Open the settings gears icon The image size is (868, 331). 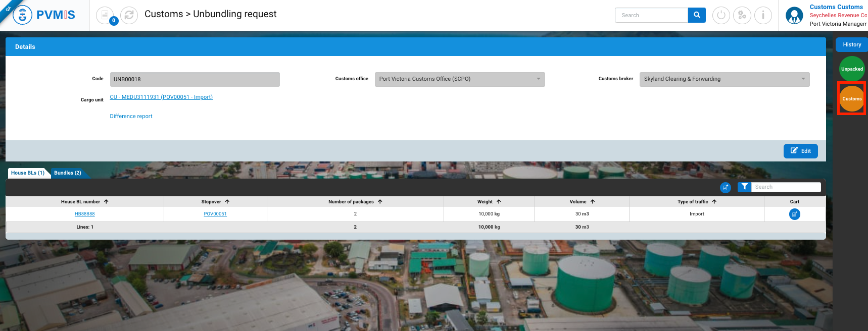pos(742,15)
